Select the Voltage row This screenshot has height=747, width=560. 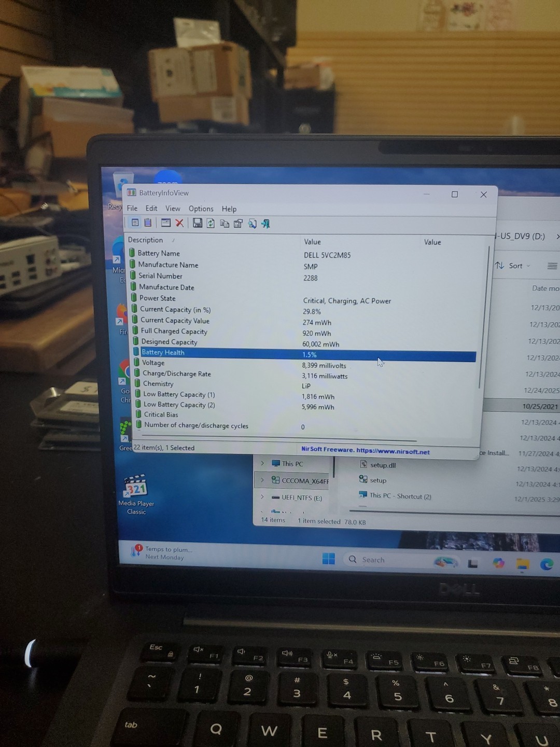[305, 364]
